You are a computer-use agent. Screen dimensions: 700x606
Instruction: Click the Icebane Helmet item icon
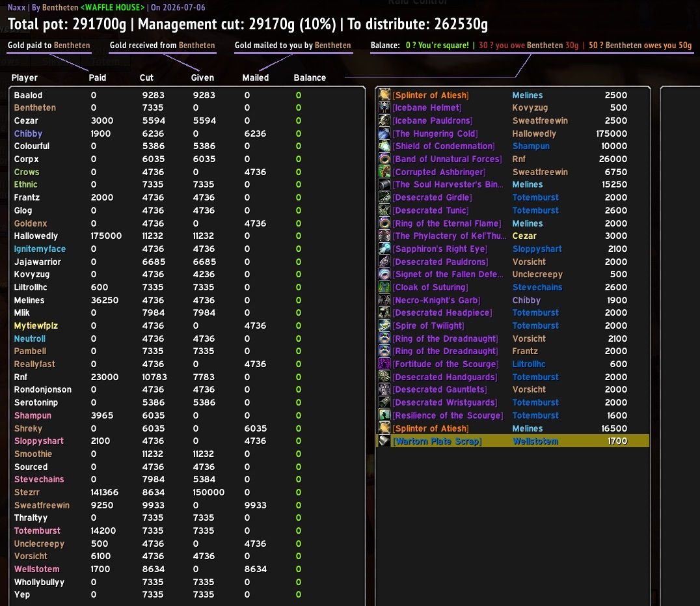[x=384, y=107]
